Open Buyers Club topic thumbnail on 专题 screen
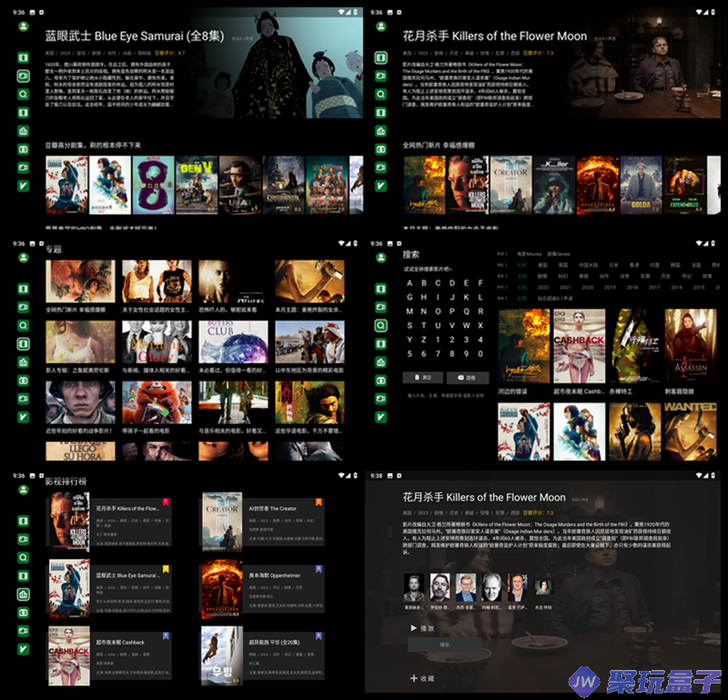The image size is (728, 700). click(x=233, y=342)
